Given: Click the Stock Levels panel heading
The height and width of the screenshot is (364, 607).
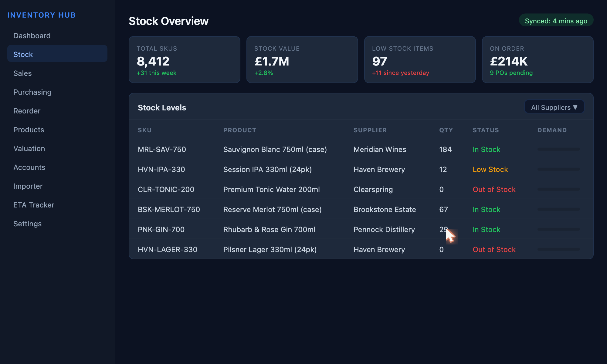Looking at the screenshot, I should (162, 108).
